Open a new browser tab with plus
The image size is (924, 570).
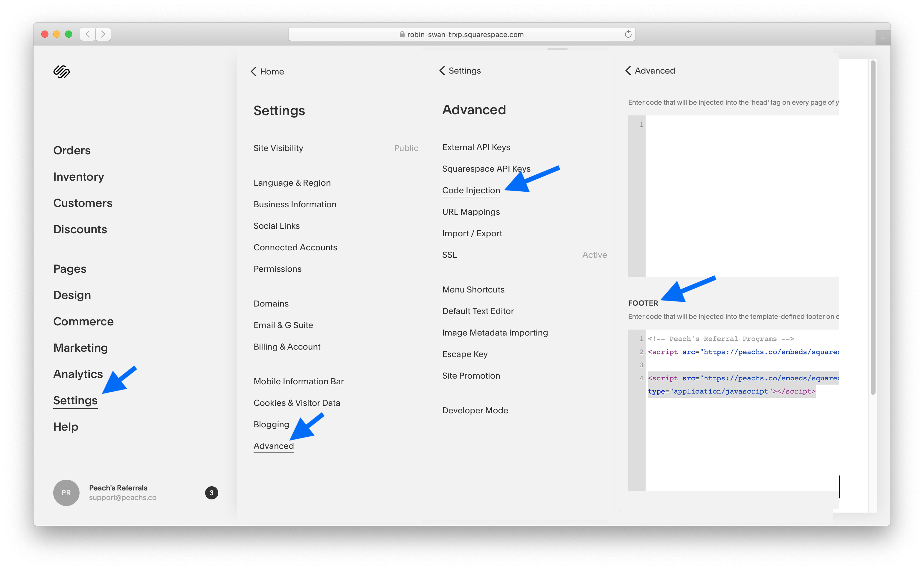point(882,38)
